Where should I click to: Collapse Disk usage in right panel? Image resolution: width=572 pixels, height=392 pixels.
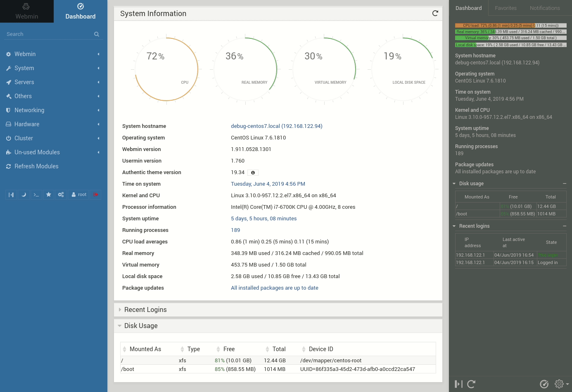pyautogui.click(x=471, y=184)
